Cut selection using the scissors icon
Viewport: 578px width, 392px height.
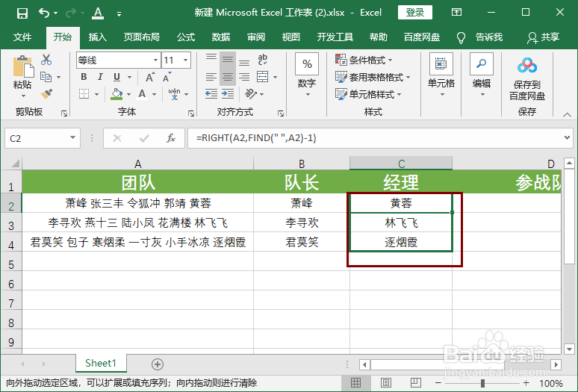[46, 60]
